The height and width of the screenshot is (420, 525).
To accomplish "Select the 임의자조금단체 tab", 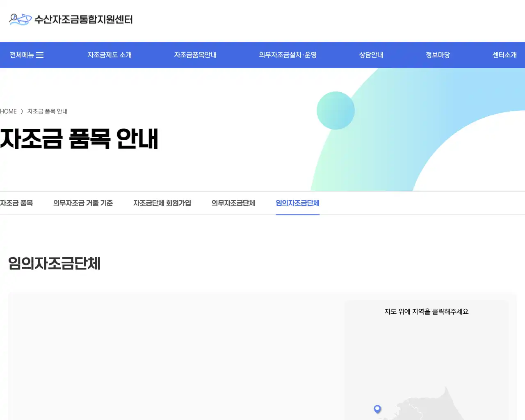I will [297, 203].
